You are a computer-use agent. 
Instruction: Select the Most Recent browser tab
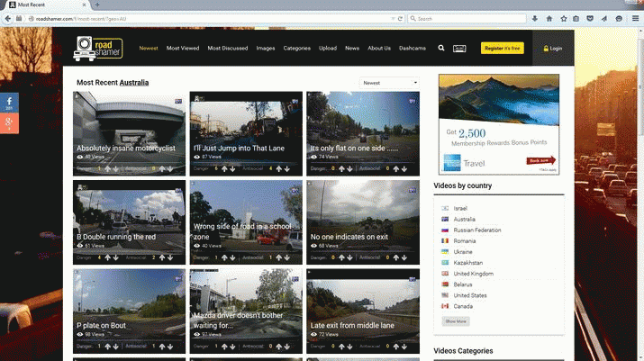pyautogui.click(x=47, y=5)
